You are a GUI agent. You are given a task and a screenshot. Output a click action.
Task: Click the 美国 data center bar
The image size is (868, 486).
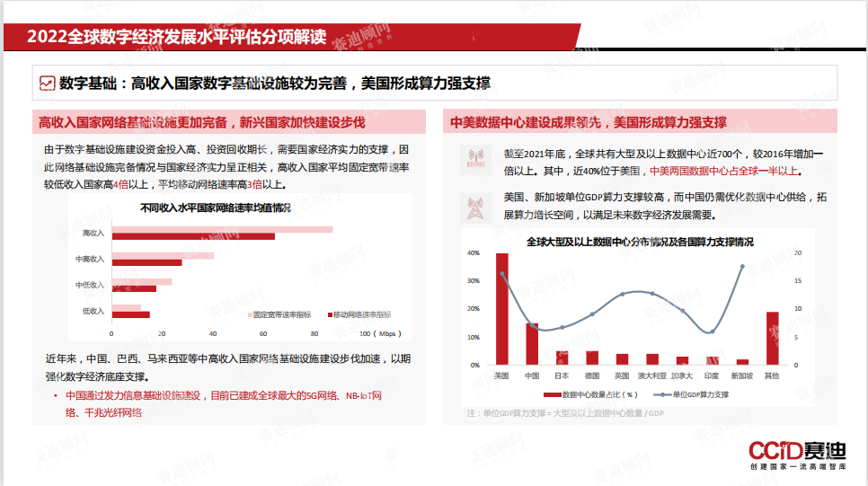502,309
